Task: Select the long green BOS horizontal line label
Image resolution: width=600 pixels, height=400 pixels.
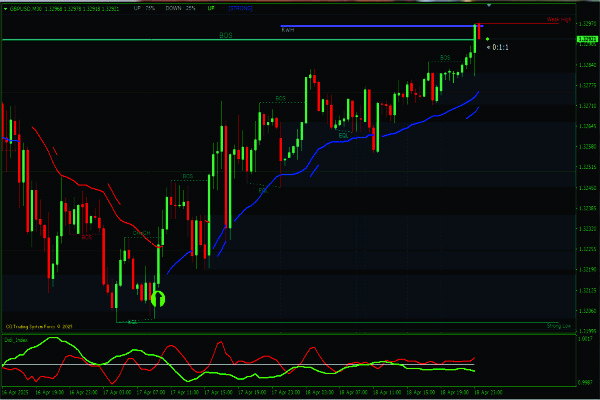Action: point(224,35)
